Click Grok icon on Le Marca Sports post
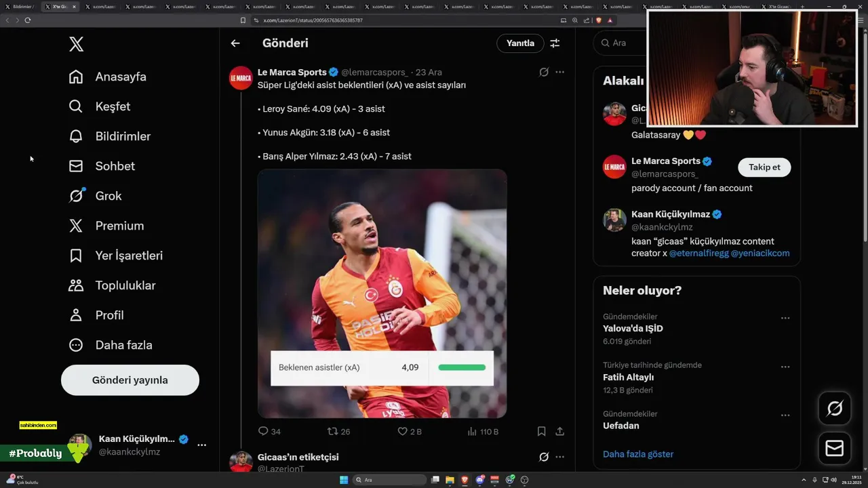Image resolution: width=868 pixels, height=488 pixels. tap(544, 72)
